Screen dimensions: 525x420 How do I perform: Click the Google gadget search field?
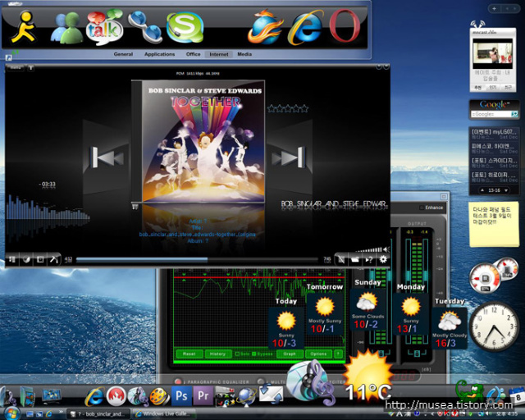[491, 114]
